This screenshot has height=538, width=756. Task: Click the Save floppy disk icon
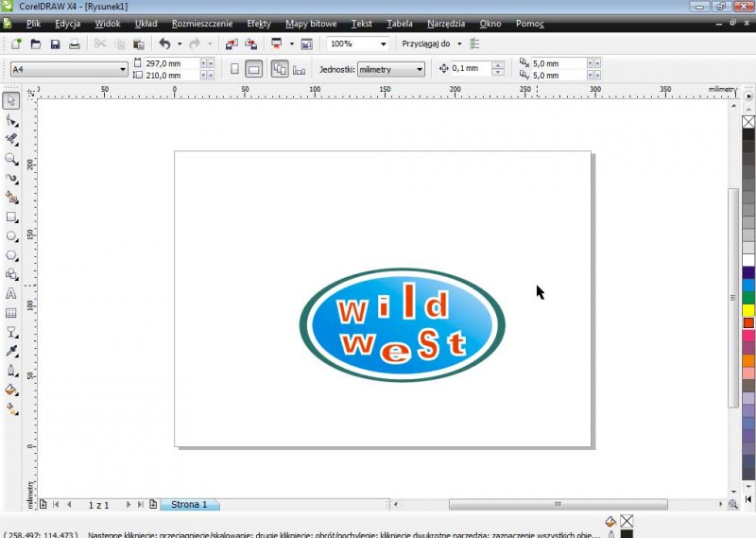click(x=55, y=44)
